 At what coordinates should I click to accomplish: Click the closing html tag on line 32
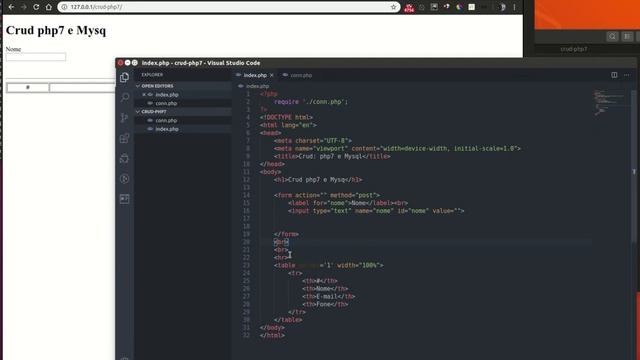tap(272, 336)
